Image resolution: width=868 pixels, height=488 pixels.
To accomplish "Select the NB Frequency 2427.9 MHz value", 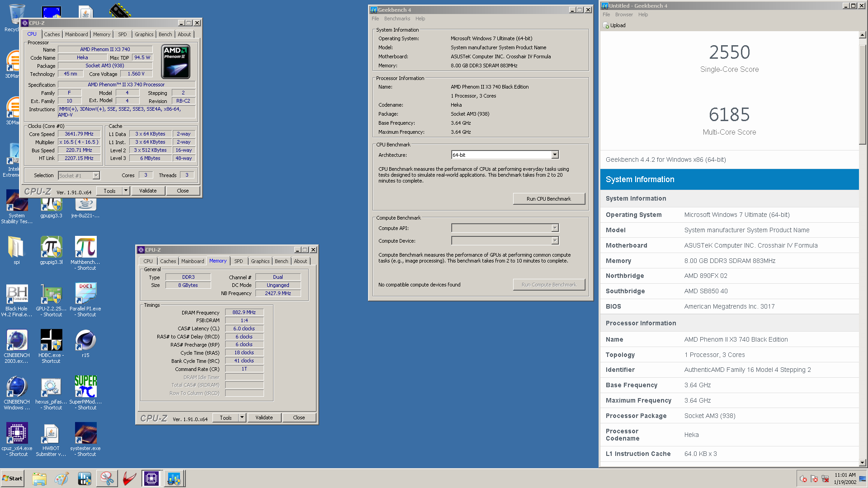I will 278,294.
